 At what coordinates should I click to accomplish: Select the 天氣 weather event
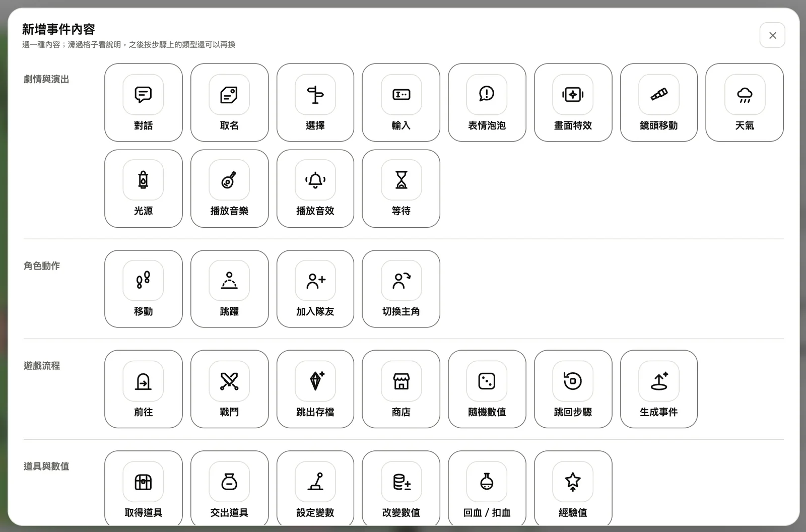(745, 103)
